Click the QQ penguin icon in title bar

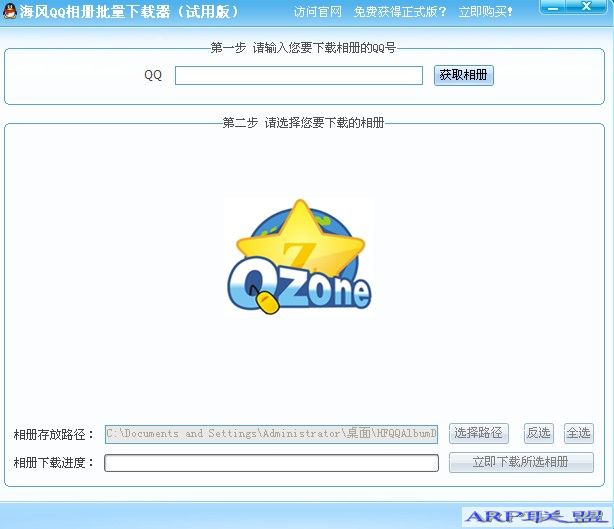tap(9, 11)
